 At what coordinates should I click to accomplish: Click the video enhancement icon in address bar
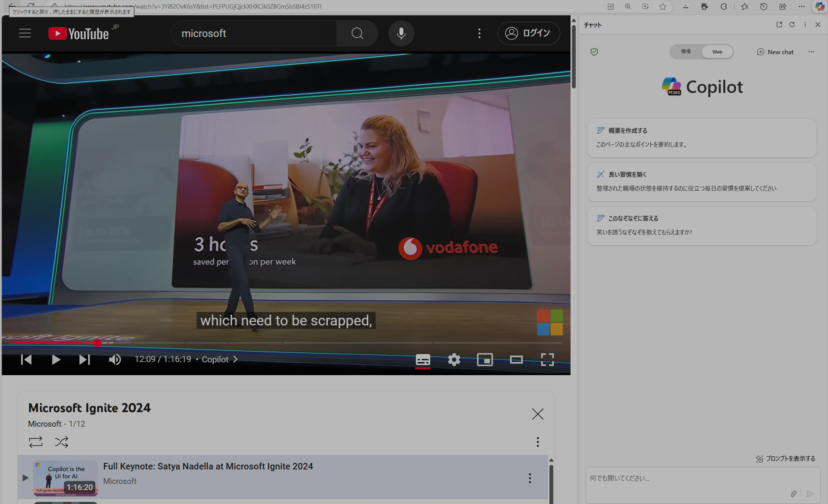pos(645,7)
